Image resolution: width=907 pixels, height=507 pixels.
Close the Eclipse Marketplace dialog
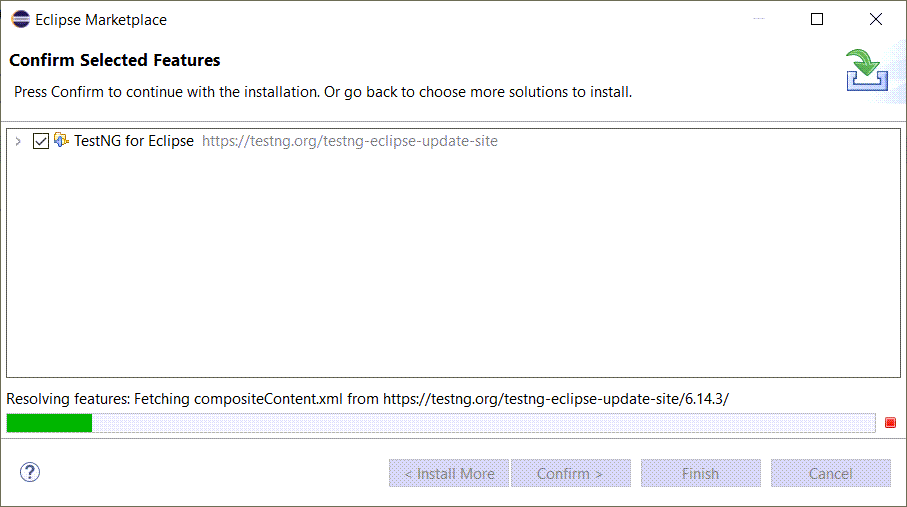[x=876, y=19]
